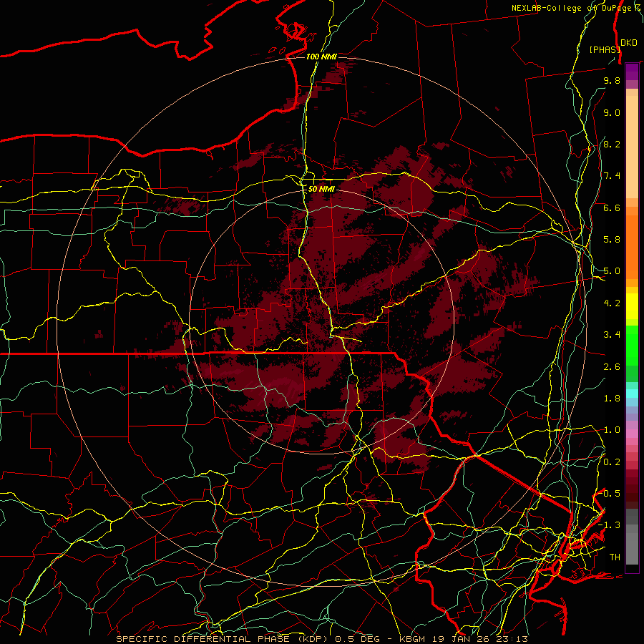Pick the bright yellow band of the color scale

632,306
